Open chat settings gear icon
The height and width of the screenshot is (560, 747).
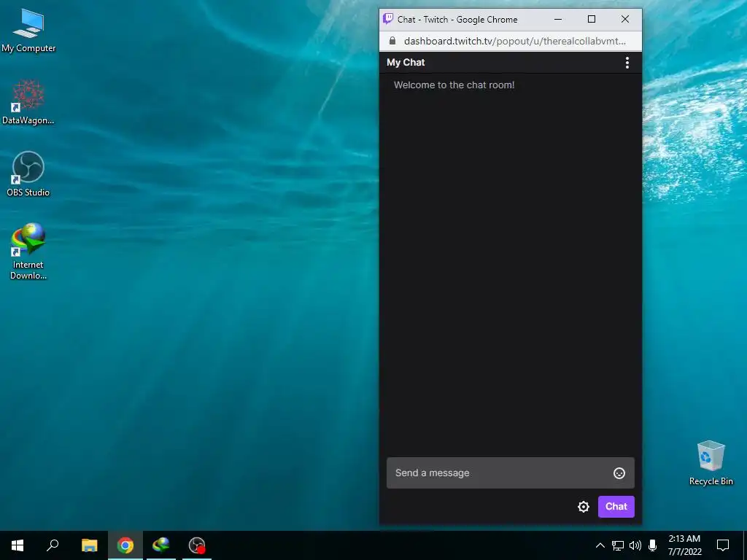583,507
